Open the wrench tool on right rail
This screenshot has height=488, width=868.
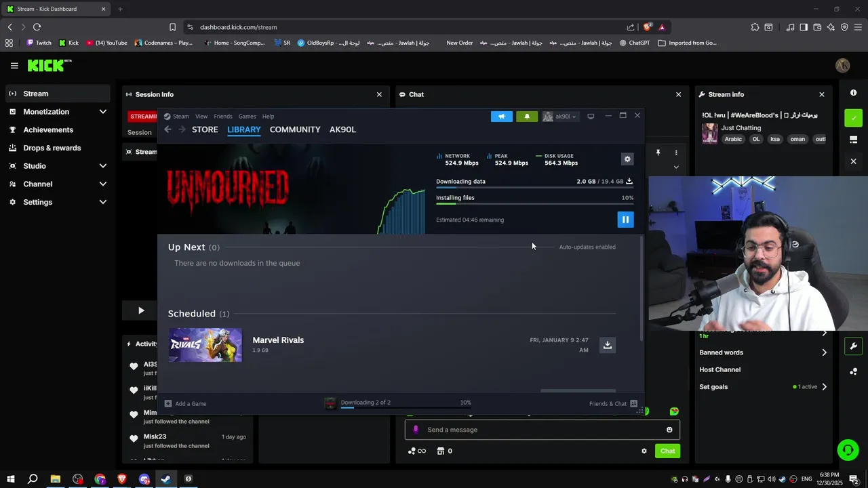[854, 346]
